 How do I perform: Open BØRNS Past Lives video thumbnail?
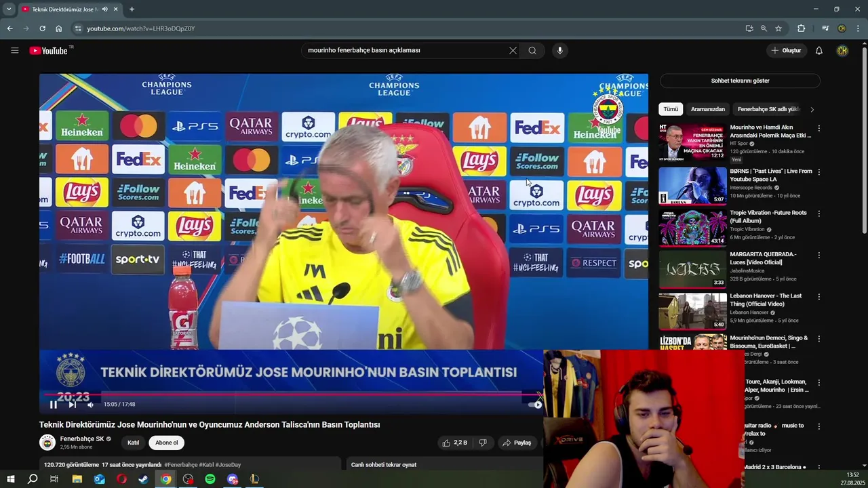point(692,185)
